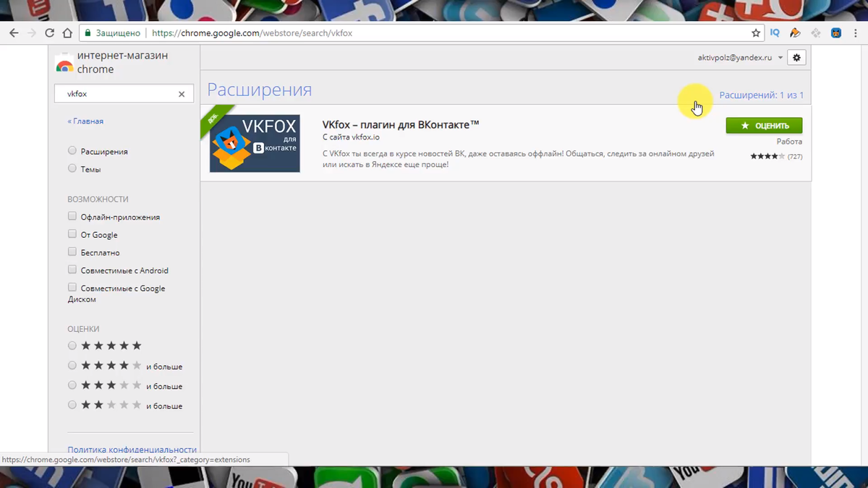Open the web store settings gear

coord(796,58)
